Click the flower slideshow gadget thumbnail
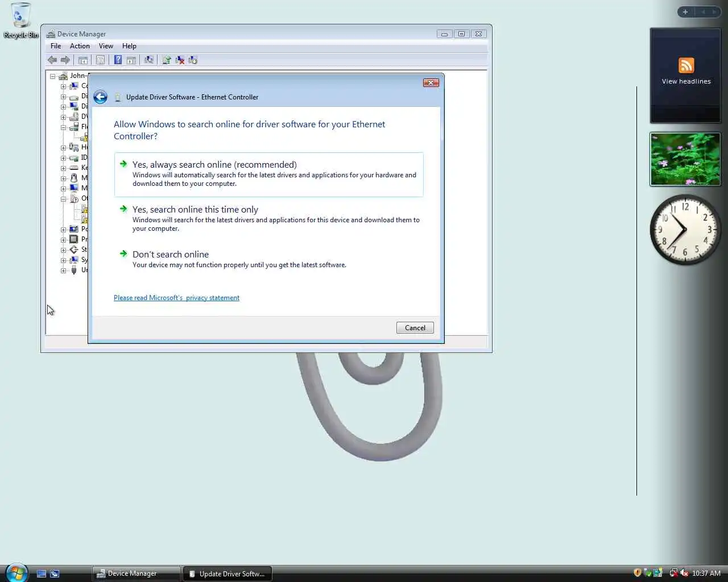 (x=685, y=159)
